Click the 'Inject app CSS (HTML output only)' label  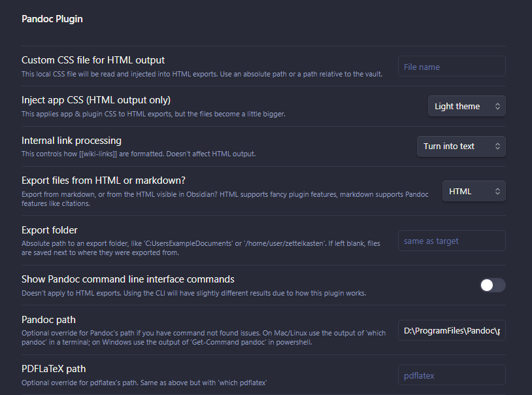(x=96, y=100)
